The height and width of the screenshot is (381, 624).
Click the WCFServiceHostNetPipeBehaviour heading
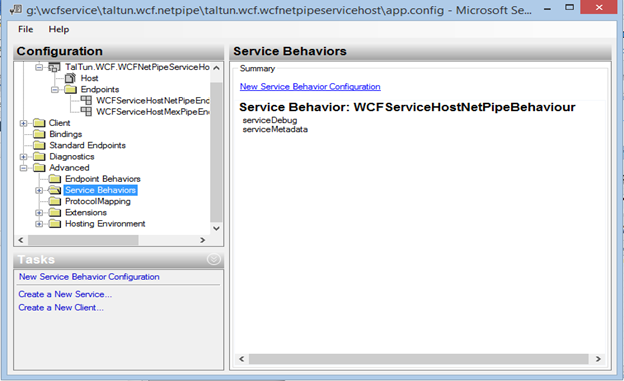coord(407,107)
